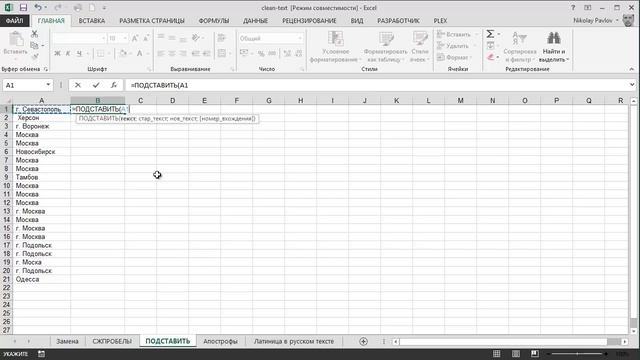Click Format (Формат) cells button
640x360 pixels.
pyautogui.click(x=453, y=57)
